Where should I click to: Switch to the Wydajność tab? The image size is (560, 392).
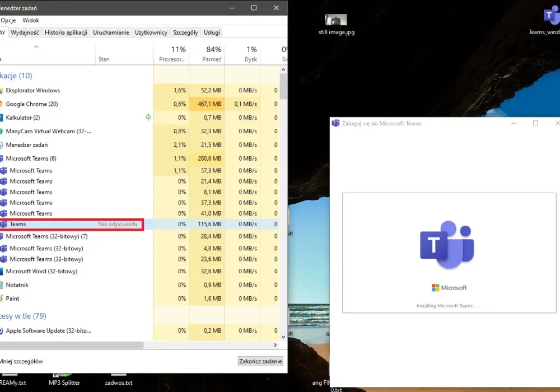25,32
